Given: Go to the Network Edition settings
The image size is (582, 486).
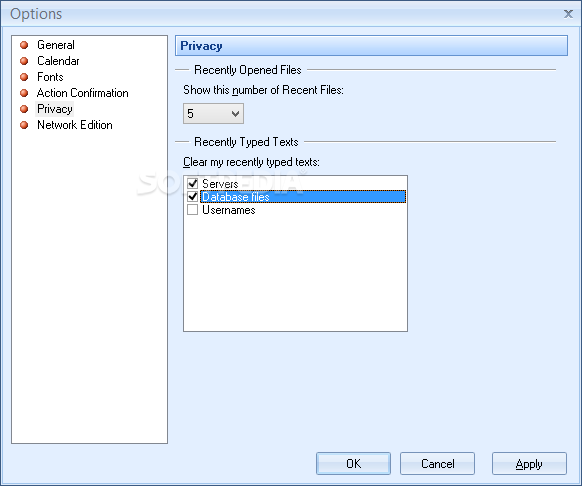Looking at the screenshot, I should 75,125.
